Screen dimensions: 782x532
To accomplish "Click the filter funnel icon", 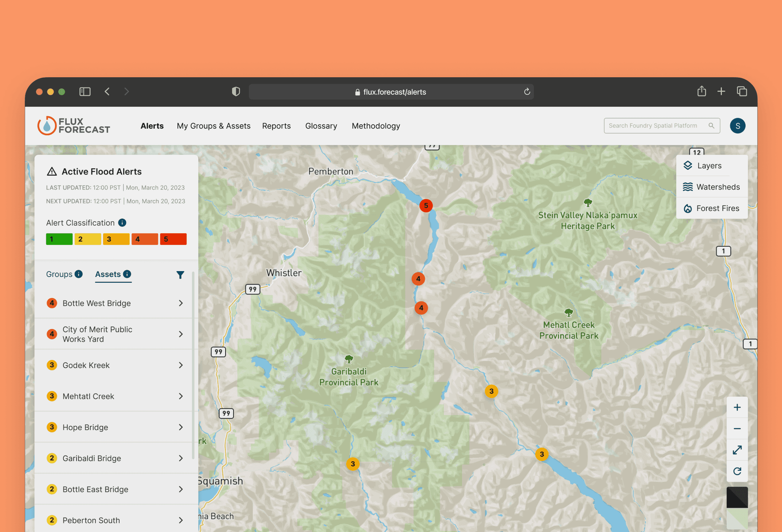I will pos(180,275).
